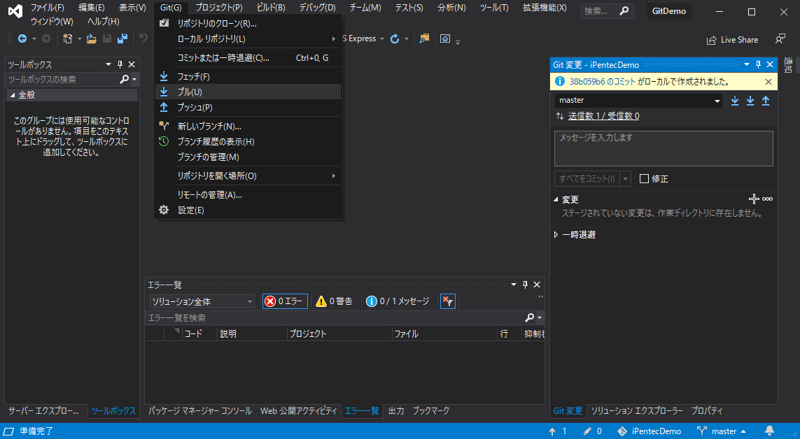This screenshot has height=439, width=800.
Task: Pin the エラー一覧 panel
Action: pyautogui.click(x=525, y=285)
